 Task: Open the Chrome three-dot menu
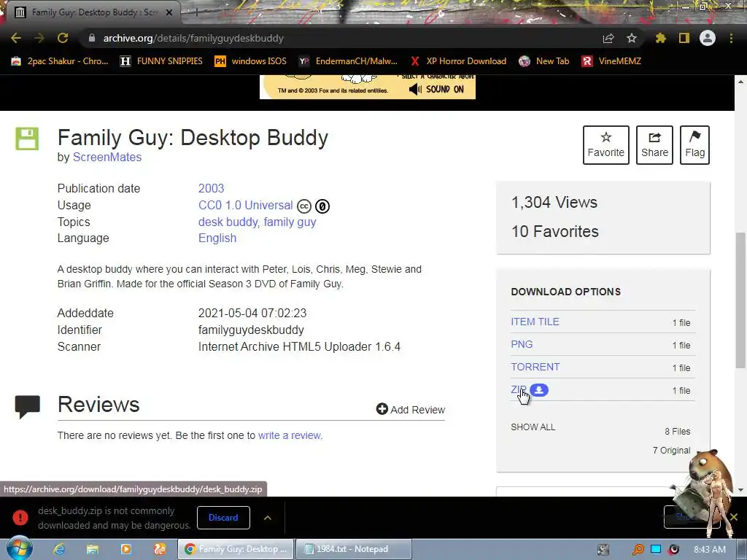coord(731,38)
